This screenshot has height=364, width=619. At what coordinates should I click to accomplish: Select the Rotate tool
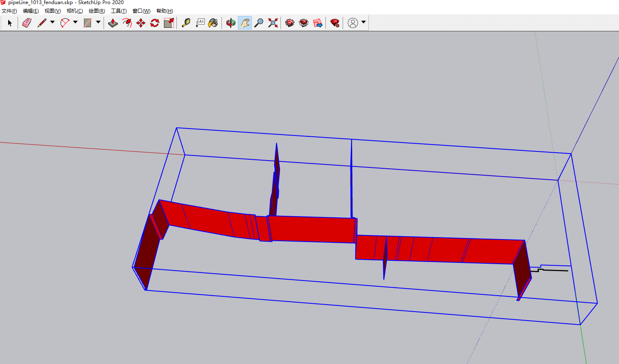point(154,23)
